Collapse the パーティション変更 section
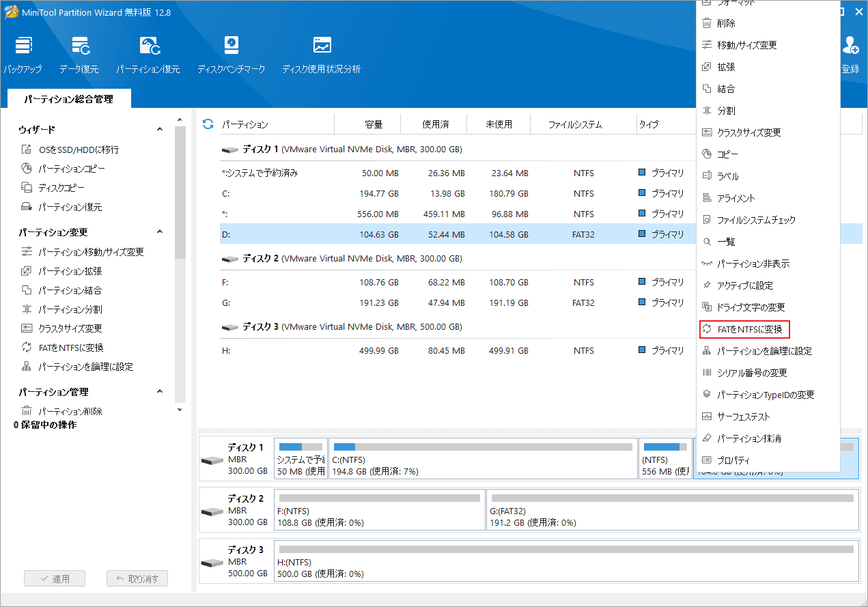This screenshot has width=868, height=607. 160,232
